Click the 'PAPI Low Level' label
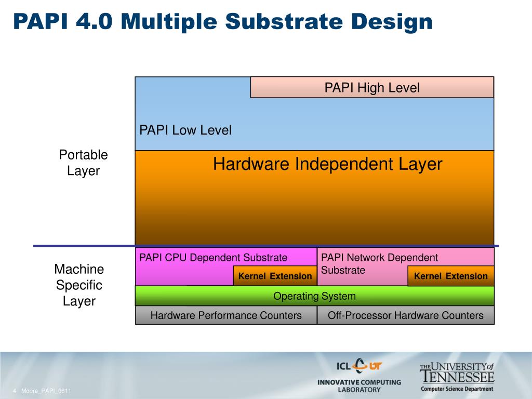Image resolution: width=532 pixels, height=399 pixels. click(x=185, y=130)
